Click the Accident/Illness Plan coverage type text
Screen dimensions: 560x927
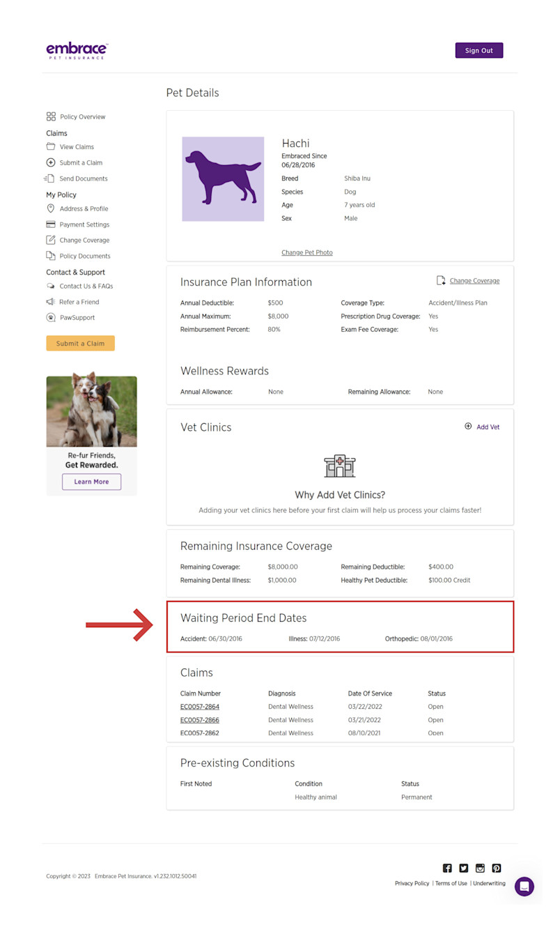click(458, 303)
